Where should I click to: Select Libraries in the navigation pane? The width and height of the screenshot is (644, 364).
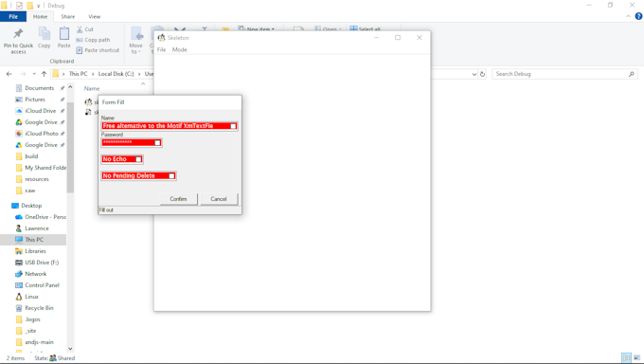[x=35, y=251]
